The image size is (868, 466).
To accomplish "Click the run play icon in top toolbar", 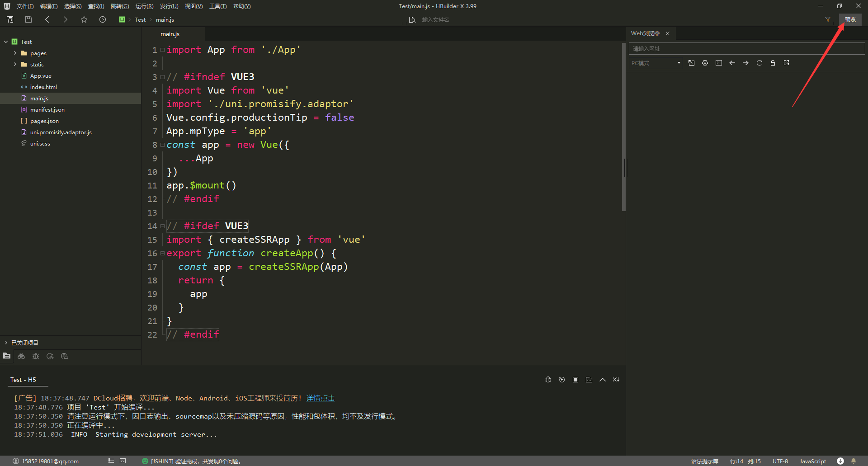I will 103,19.
